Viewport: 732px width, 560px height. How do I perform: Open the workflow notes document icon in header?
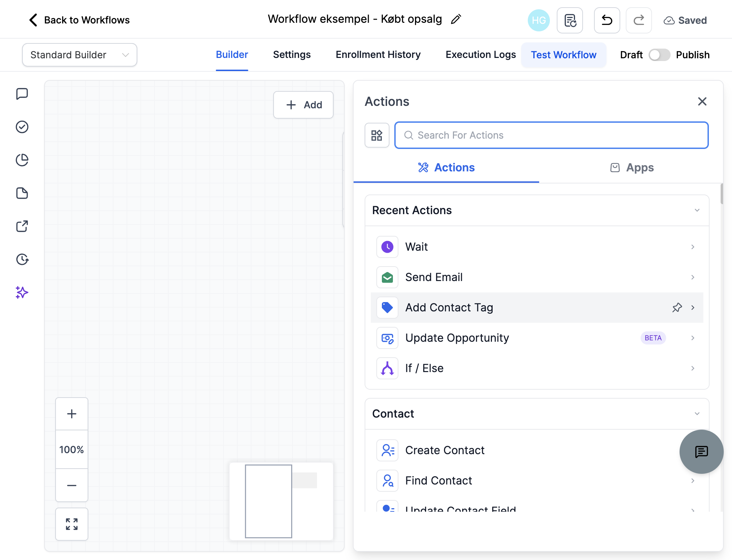click(x=570, y=20)
